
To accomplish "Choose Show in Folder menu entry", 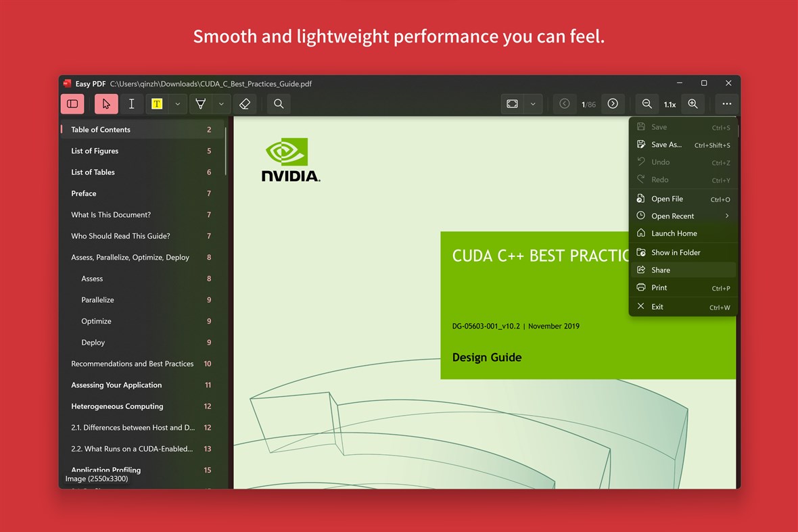I will click(x=683, y=252).
